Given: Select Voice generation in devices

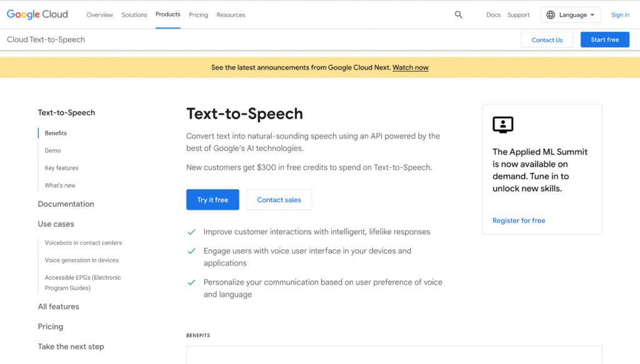Looking at the screenshot, I should (82, 260).
